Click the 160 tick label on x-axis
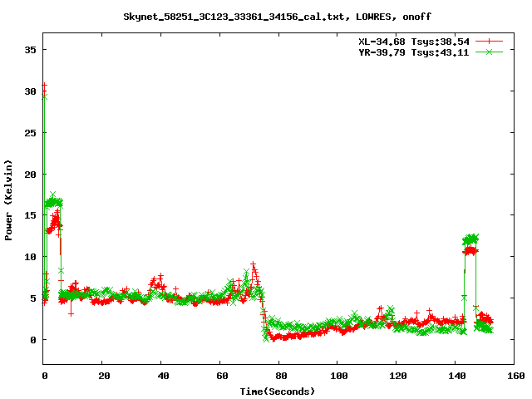This screenshot has width=532, height=399. [515, 376]
